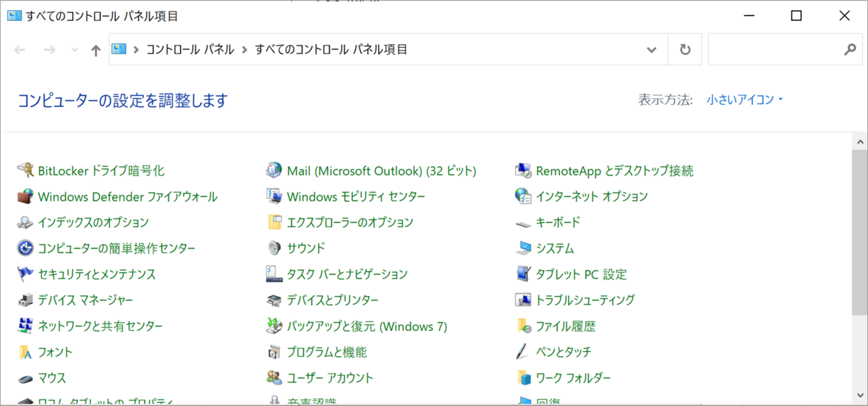
Task: Click the ワーク フォルダー icon
Action: [x=523, y=378]
